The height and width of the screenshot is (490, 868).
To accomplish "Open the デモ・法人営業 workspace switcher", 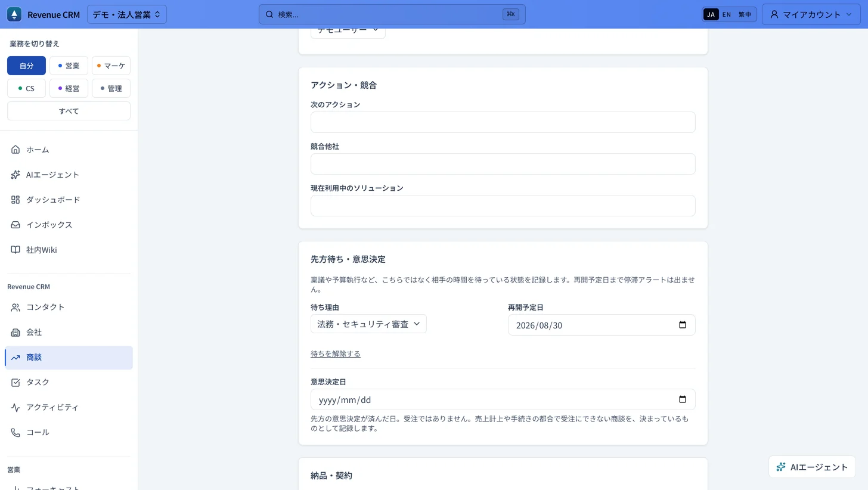I will click(127, 14).
